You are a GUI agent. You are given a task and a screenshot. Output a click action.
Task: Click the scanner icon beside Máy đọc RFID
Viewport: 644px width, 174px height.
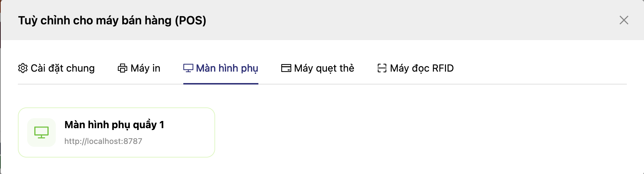[382, 68]
